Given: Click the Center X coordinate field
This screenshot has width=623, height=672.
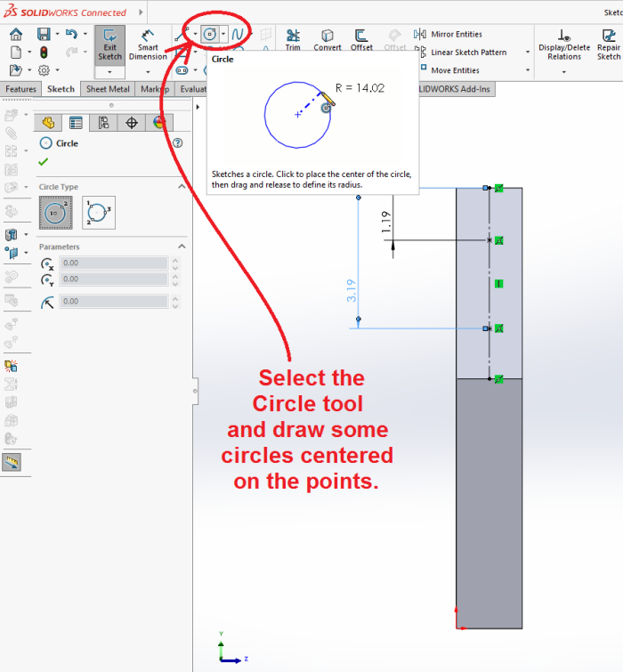Looking at the screenshot, I should (113, 263).
